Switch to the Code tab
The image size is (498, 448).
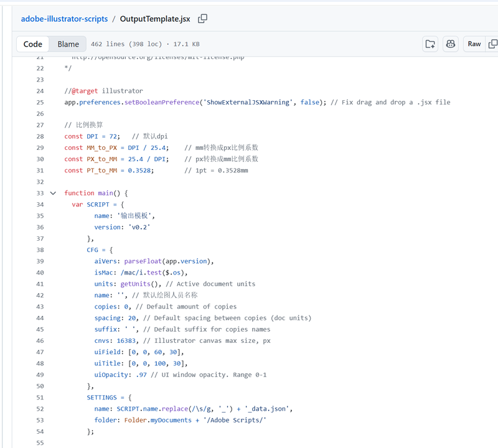tap(33, 44)
